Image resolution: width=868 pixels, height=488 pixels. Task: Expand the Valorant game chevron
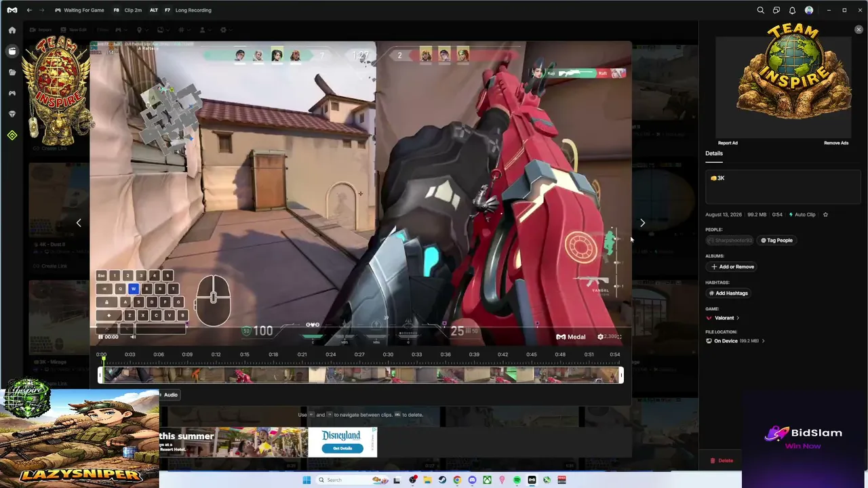738,318
